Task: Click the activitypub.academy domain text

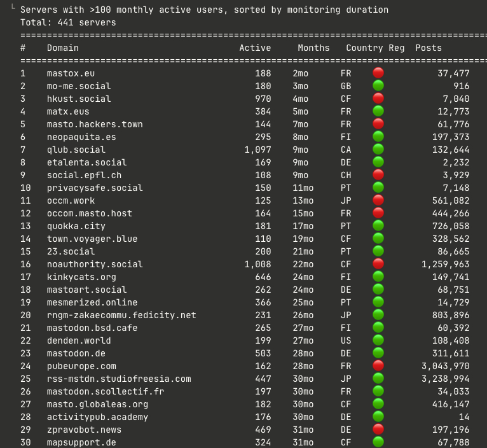Action: pyautogui.click(x=97, y=417)
